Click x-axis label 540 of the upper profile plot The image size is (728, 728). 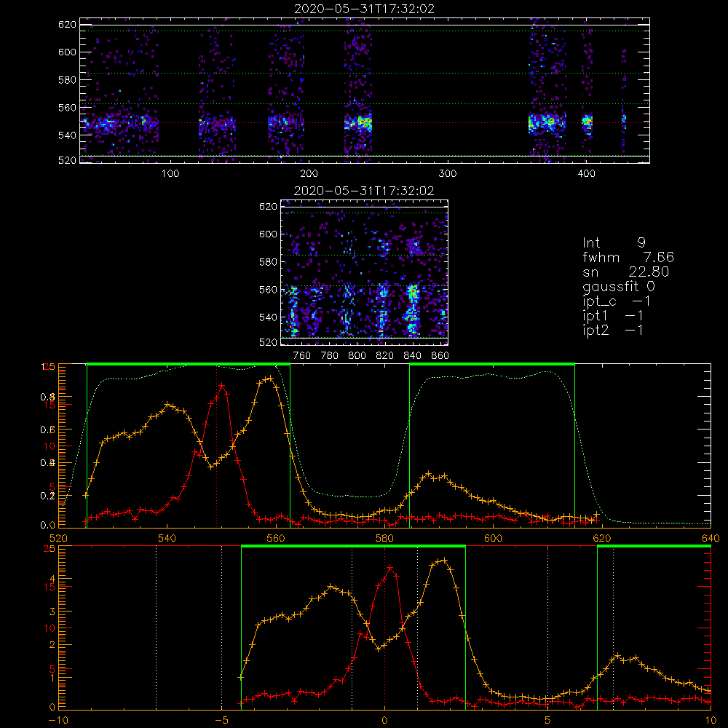click(167, 538)
